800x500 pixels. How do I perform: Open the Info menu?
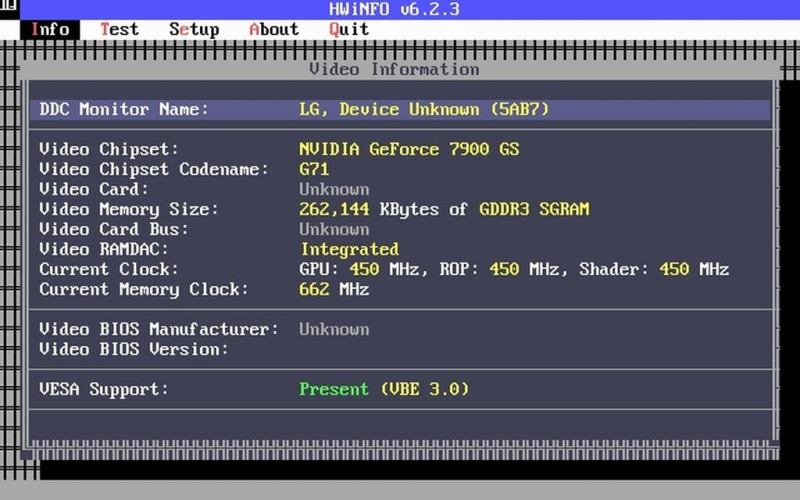coord(50,30)
